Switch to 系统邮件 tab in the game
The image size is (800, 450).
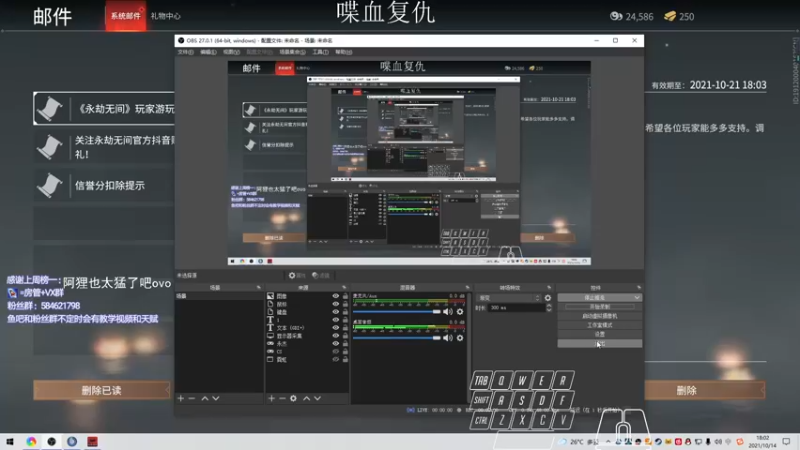tap(126, 16)
